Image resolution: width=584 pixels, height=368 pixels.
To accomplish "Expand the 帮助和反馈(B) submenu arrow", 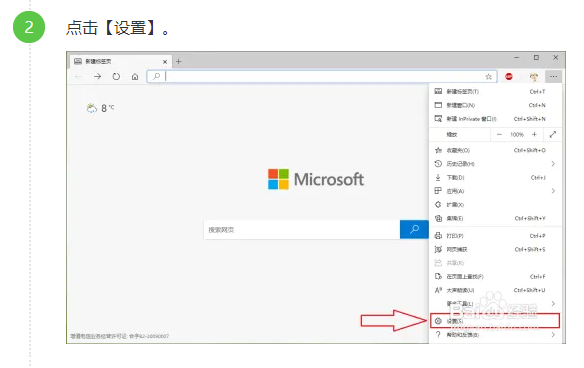I will click(553, 334).
